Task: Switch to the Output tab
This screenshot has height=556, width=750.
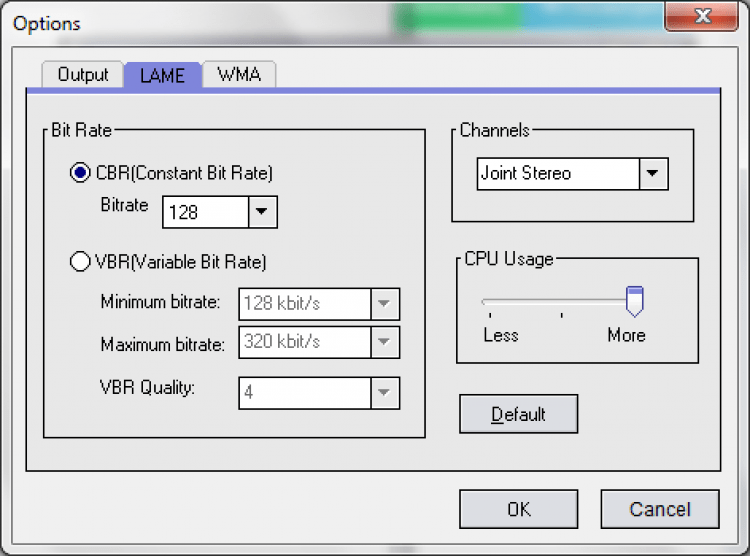Action: (82, 75)
